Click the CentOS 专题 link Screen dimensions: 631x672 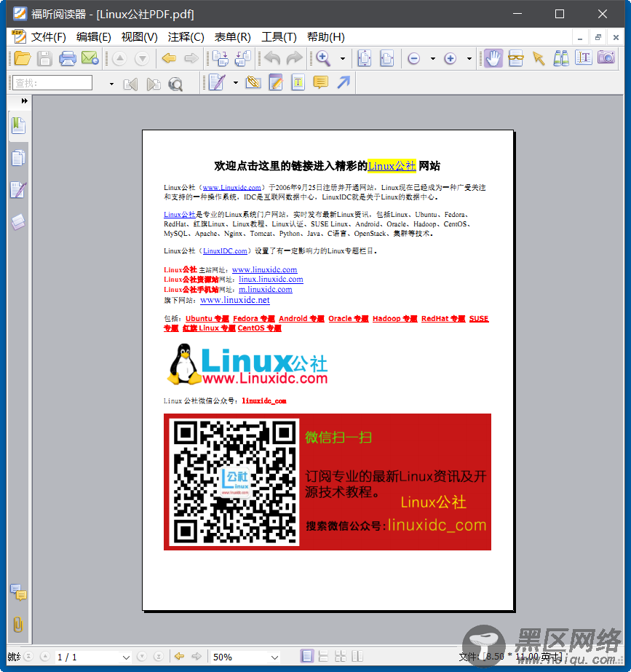click(x=260, y=328)
